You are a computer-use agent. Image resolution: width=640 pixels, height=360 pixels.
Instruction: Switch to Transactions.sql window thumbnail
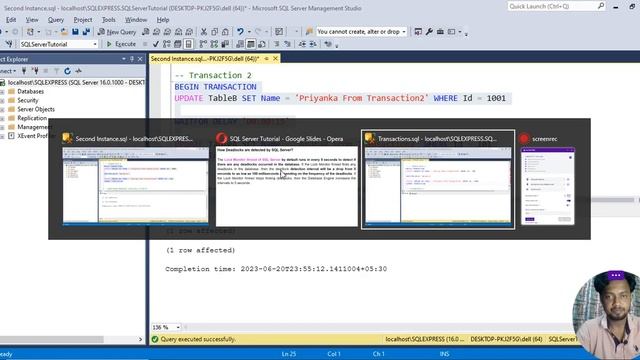[438, 180]
